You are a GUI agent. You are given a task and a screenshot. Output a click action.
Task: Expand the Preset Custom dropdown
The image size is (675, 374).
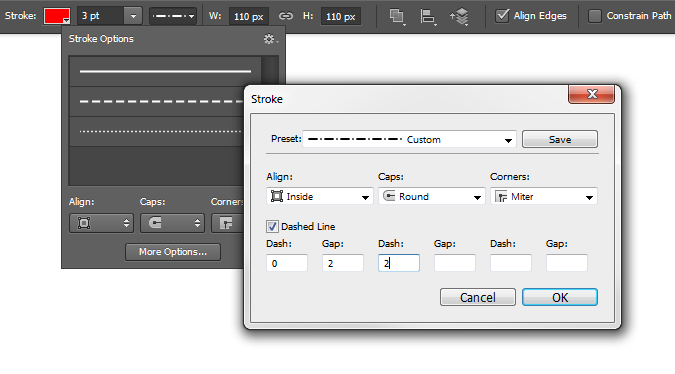[409, 139]
